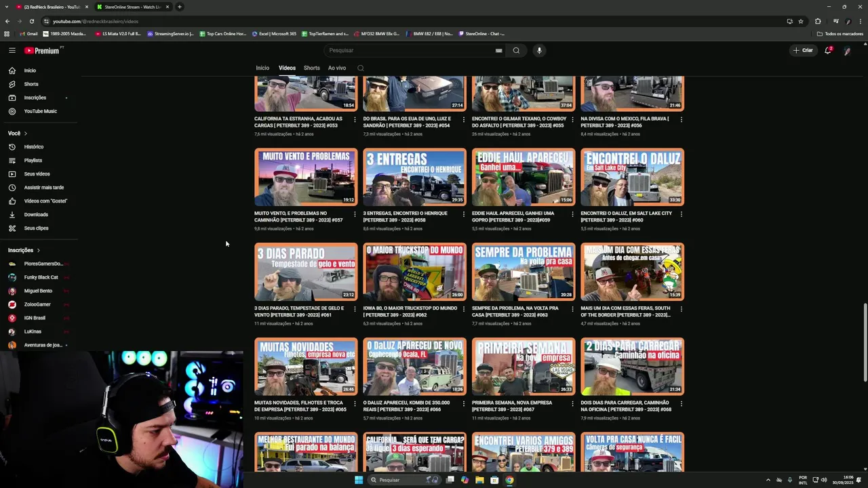Click the taskbar Pesquisar search box
This screenshot has width=868, height=488.
pos(405,480)
